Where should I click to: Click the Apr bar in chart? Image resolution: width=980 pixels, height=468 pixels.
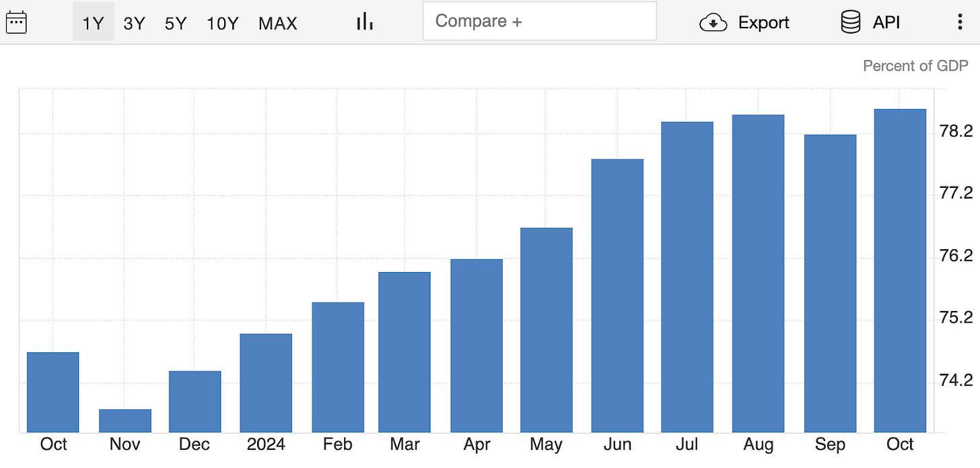(x=477, y=345)
